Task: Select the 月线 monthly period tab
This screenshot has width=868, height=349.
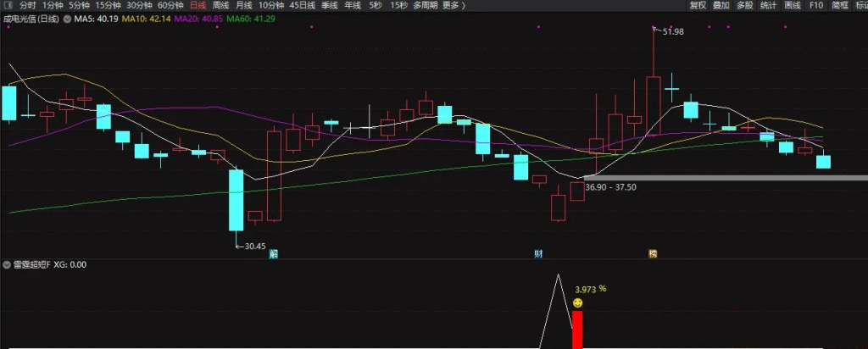Action: (243, 5)
